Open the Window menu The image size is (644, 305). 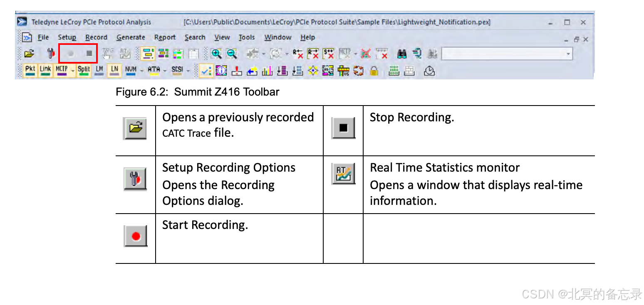tap(278, 37)
